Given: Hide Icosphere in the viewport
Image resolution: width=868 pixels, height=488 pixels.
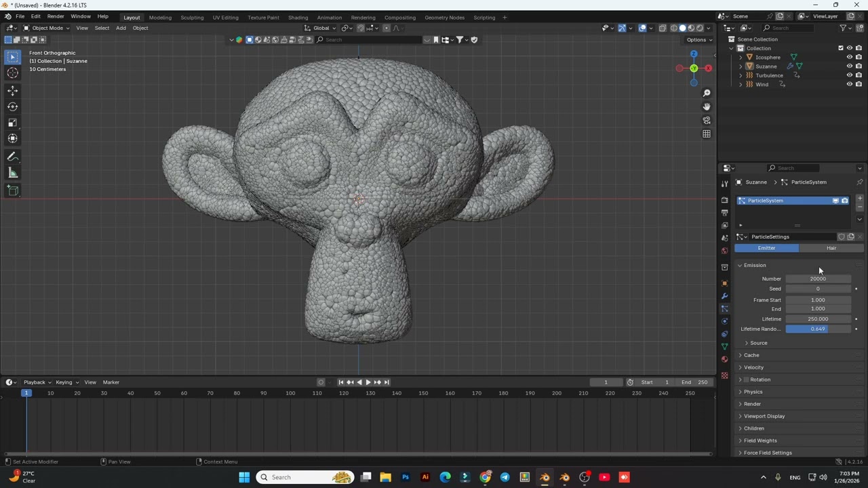Looking at the screenshot, I should [849, 57].
